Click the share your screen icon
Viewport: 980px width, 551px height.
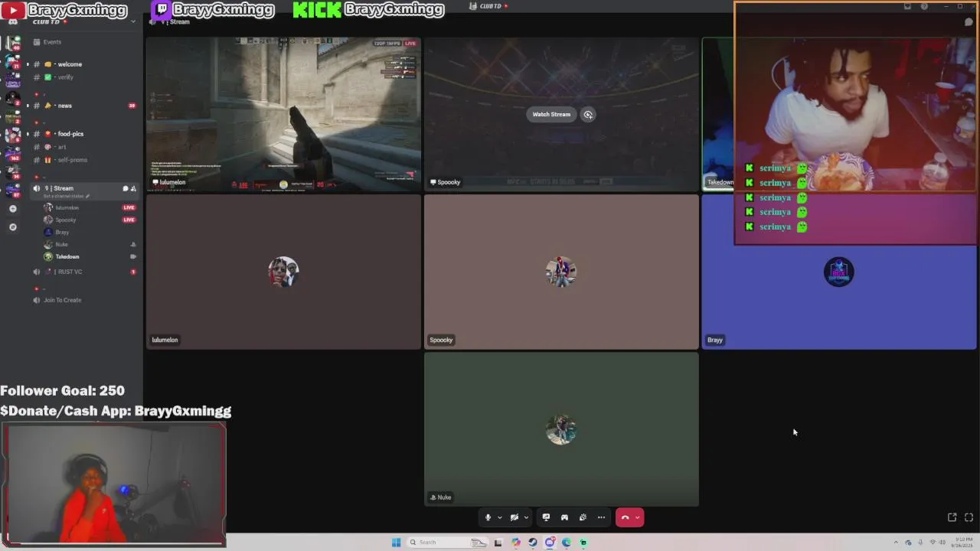point(546,517)
